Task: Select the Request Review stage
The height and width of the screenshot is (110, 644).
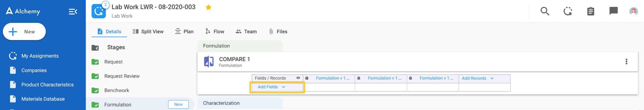Action: coord(122,76)
